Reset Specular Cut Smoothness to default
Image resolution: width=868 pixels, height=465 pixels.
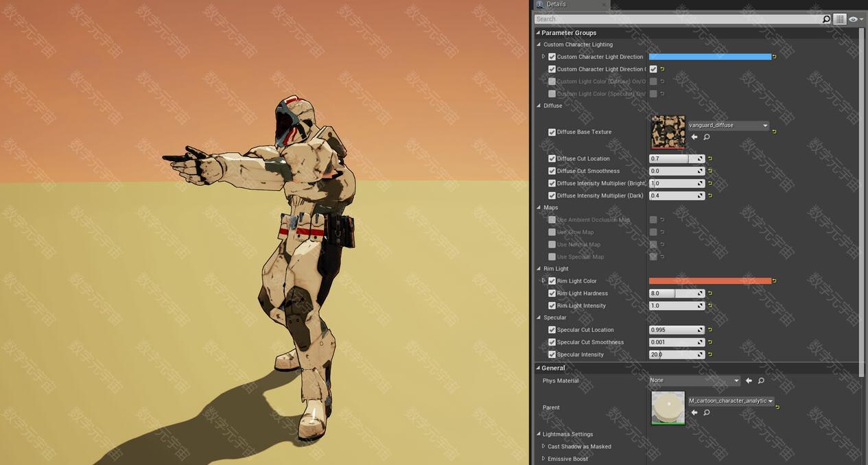710,342
